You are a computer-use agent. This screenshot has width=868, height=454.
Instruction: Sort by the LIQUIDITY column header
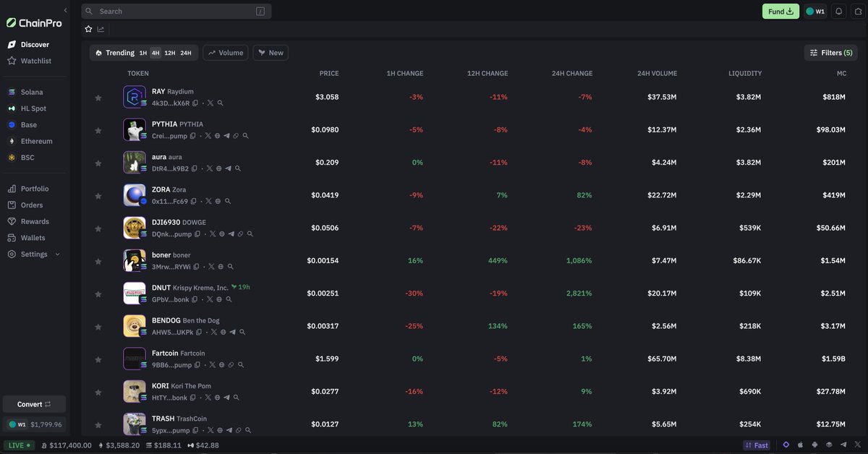click(745, 74)
